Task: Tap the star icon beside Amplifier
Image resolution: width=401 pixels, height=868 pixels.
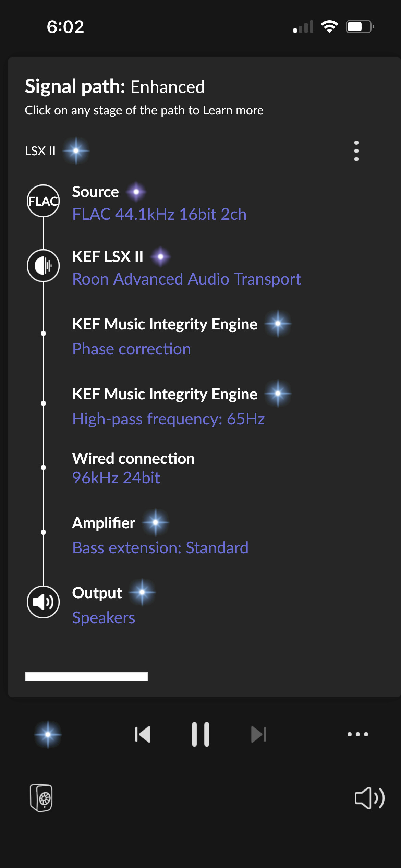Action: 156,522
